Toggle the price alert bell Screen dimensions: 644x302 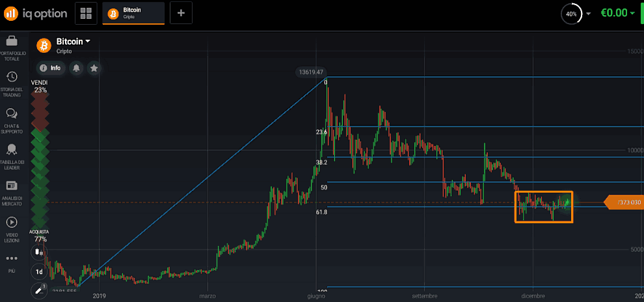tap(76, 68)
